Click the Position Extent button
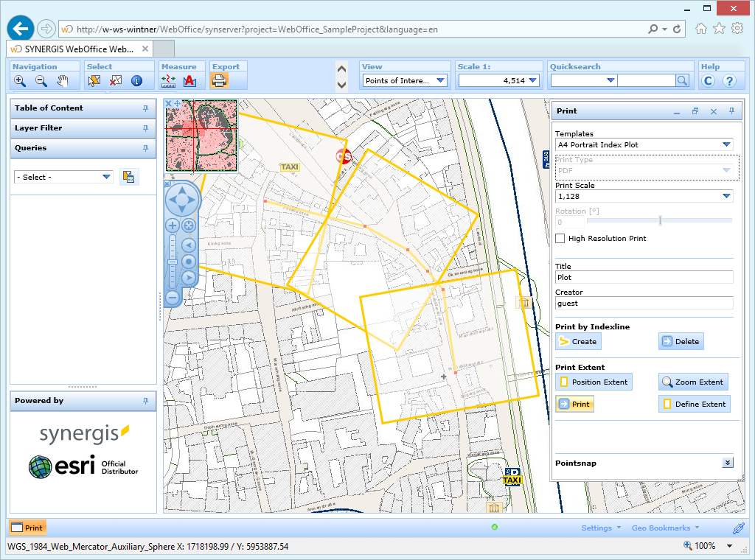The height and width of the screenshot is (560, 755). (x=594, y=382)
